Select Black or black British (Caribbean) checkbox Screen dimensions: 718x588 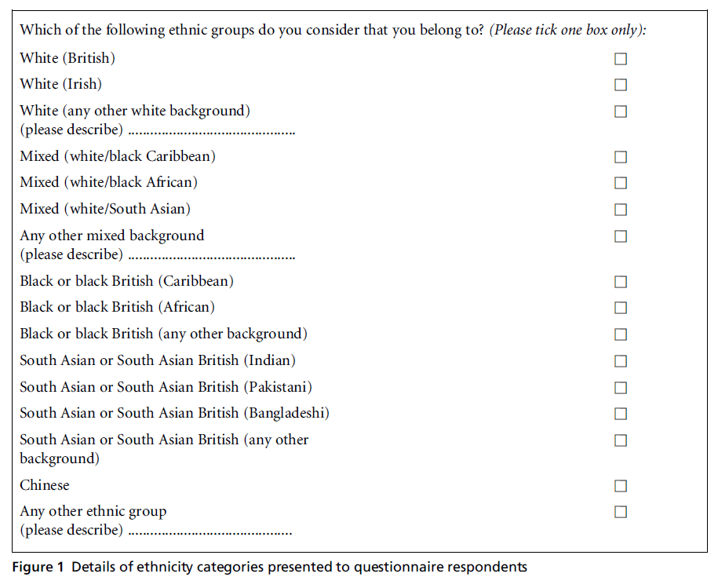[621, 282]
